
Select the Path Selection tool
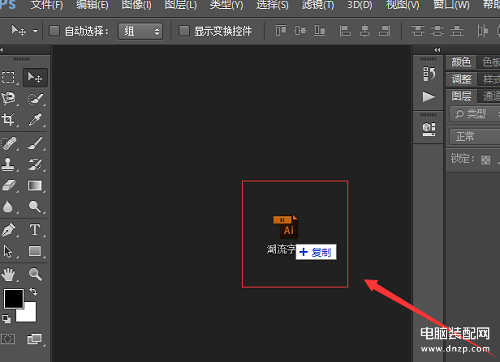[x=8, y=251]
